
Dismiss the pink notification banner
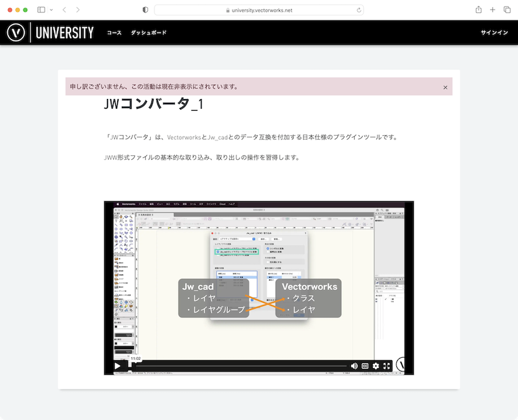(445, 87)
